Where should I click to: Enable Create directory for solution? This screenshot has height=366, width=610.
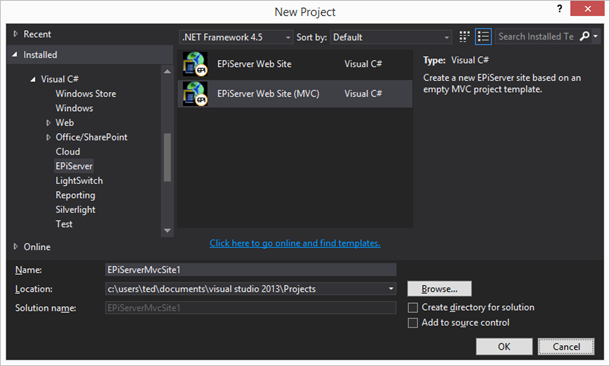(x=413, y=308)
